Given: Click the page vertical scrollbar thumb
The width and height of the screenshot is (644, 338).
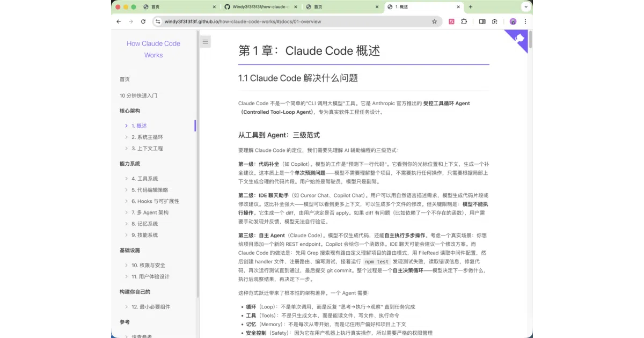Looking at the screenshot, I should (531, 40).
